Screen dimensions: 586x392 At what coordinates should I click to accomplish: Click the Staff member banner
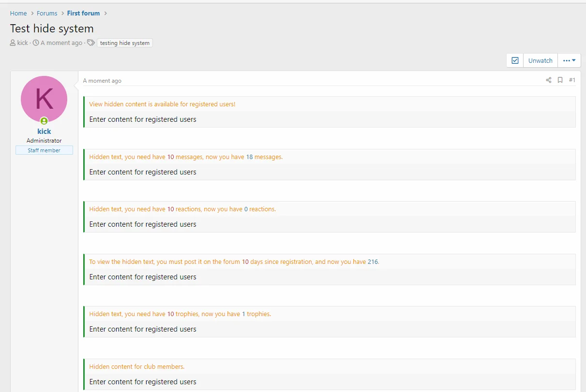coord(44,150)
